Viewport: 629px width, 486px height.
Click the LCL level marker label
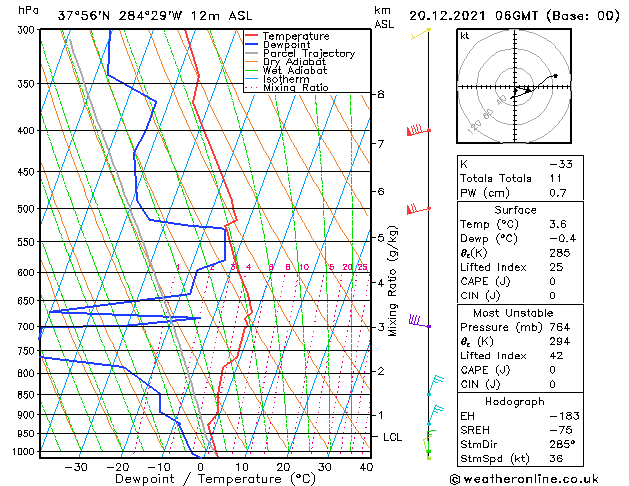point(392,437)
